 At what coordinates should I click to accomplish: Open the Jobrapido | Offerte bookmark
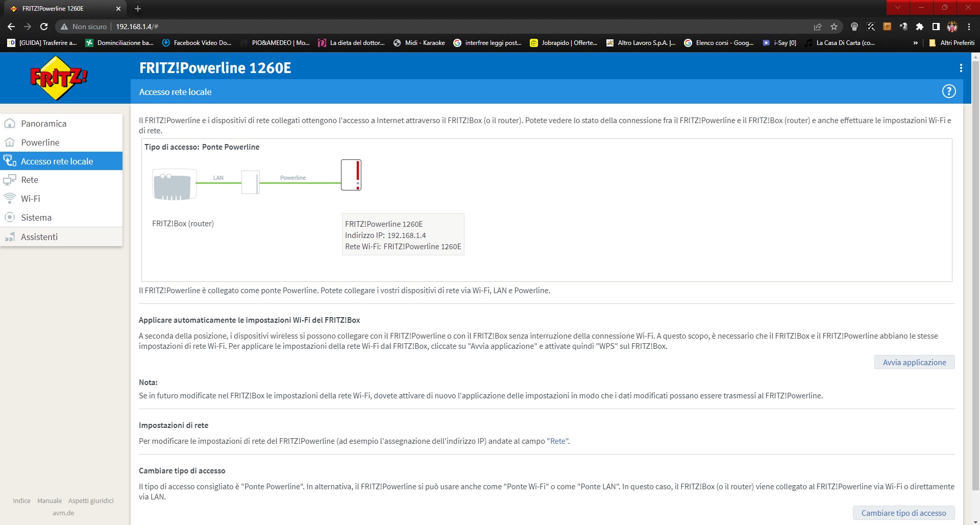tap(563, 43)
